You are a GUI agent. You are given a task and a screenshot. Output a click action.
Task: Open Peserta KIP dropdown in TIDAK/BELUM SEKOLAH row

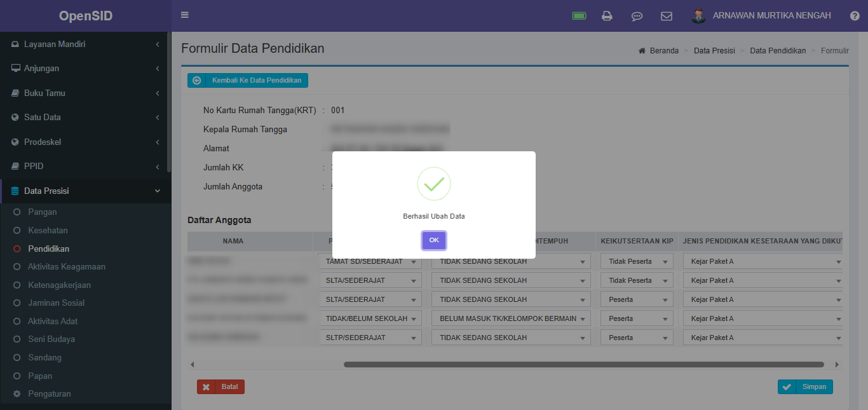[x=637, y=318]
